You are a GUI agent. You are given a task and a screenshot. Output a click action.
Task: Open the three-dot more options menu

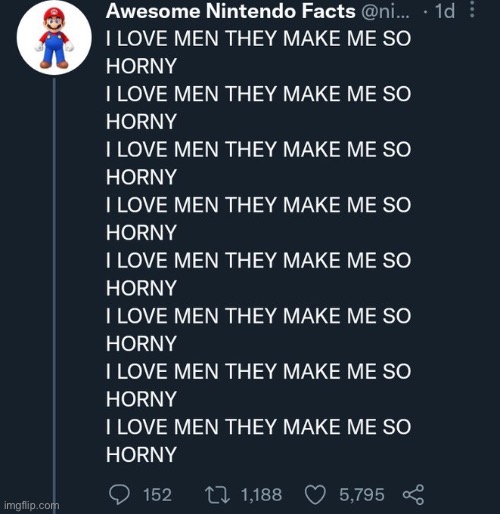[x=472, y=9]
